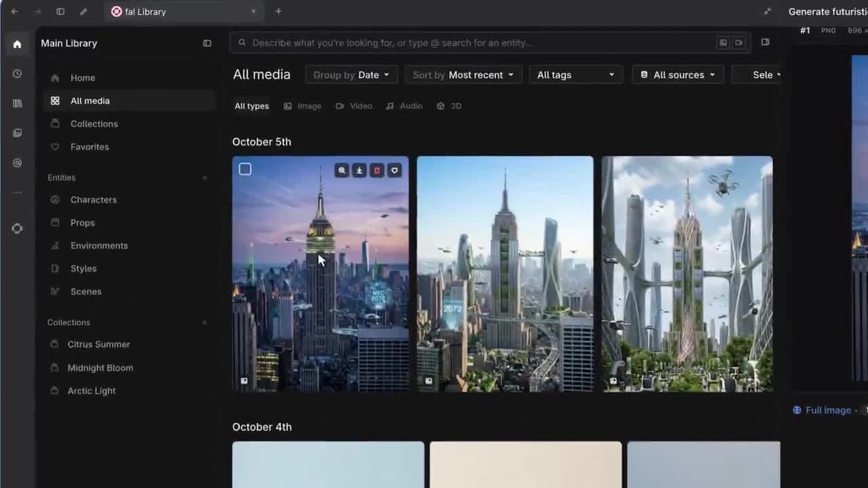Viewport: 868px width, 488px height.
Task: Open the Sort by Most recent dropdown
Action: [463, 75]
